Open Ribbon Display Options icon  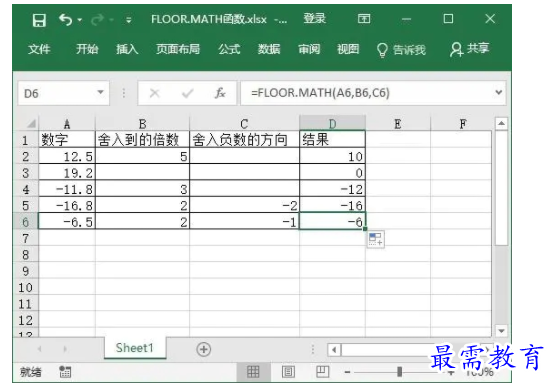(x=364, y=18)
